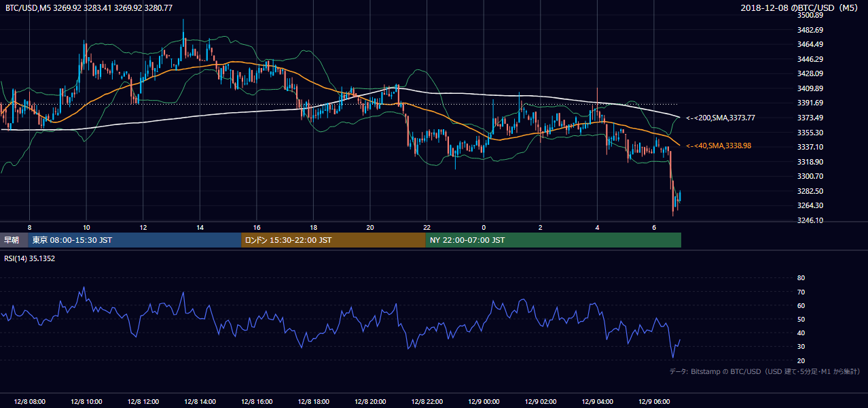Click the 3264.30 price axis label
This screenshot has width=868, height=408.
pyautogui.click(x=810, y=205)
